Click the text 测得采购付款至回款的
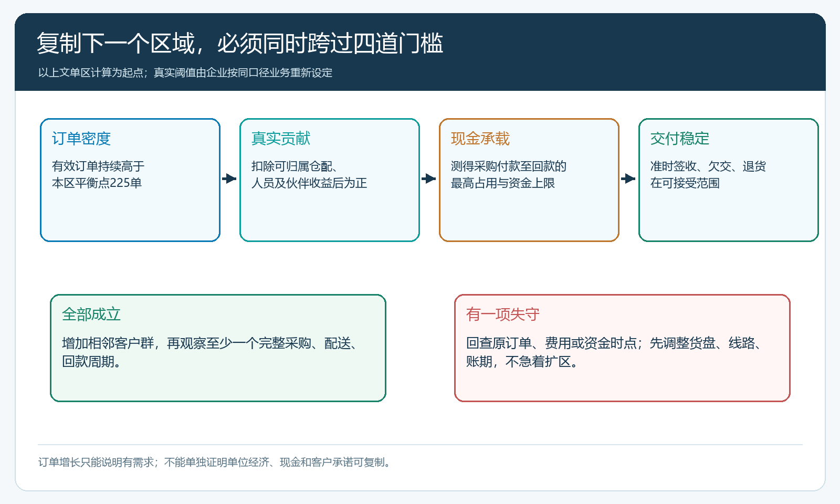The width and height of the screenshot is (840, 504). pyautogui.click(x=509, y=166)
